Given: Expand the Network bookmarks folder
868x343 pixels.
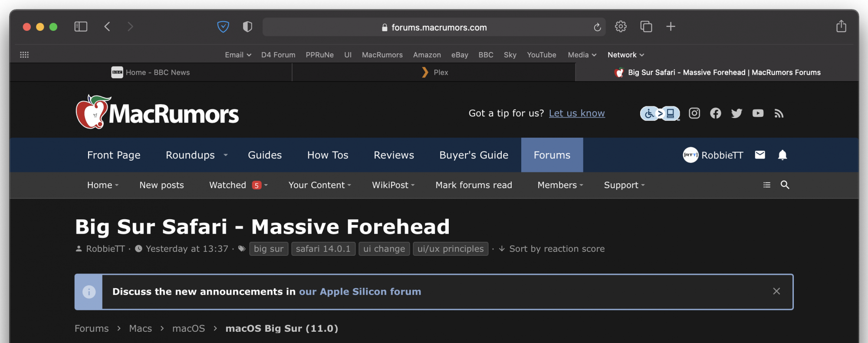Looking at the screenshot, I should 626,55.
